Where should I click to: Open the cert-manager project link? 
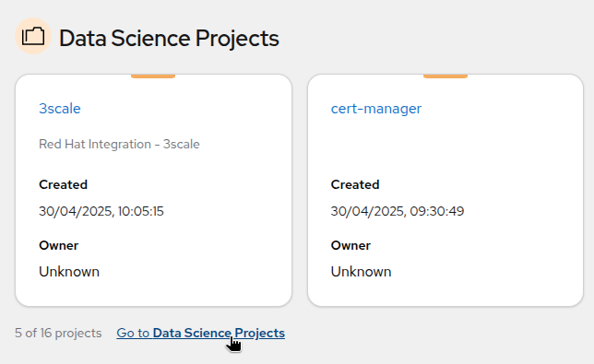tap(376, 109)
